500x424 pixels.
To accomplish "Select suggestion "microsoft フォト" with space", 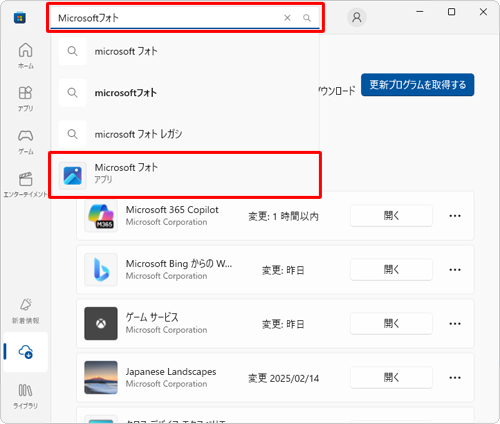I will point(185,51).
